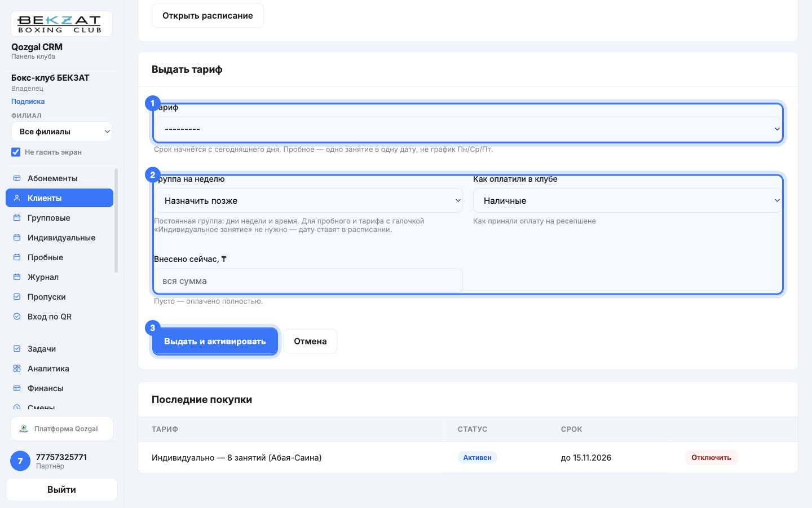Open the Группа на неделю dropdown
Screen dimensions: 812x508
308,200
